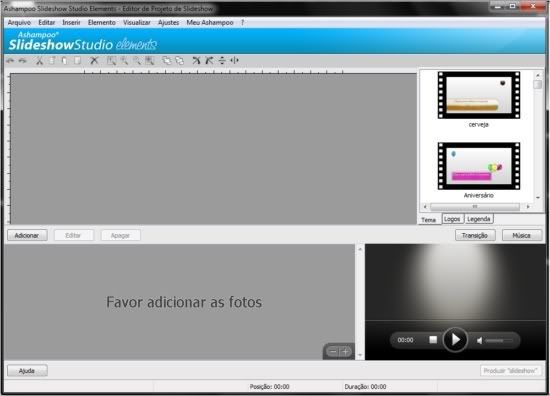Switch to the Tema tab
Screen dimensions: 550x396
click(428, 220)
